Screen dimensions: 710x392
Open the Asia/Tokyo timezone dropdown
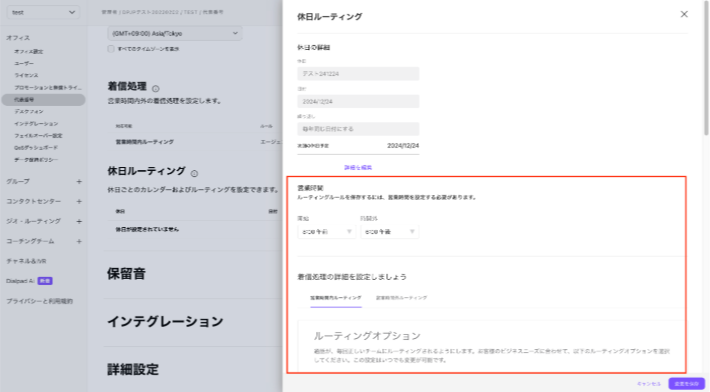tap(175, 33)
